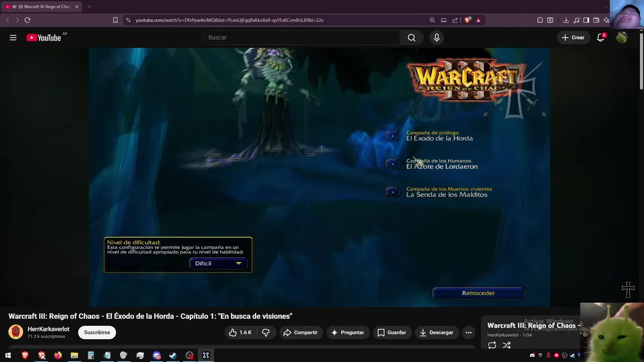Click the Crear button
This screenshot has width=644, height=362.
click(573, 38)
